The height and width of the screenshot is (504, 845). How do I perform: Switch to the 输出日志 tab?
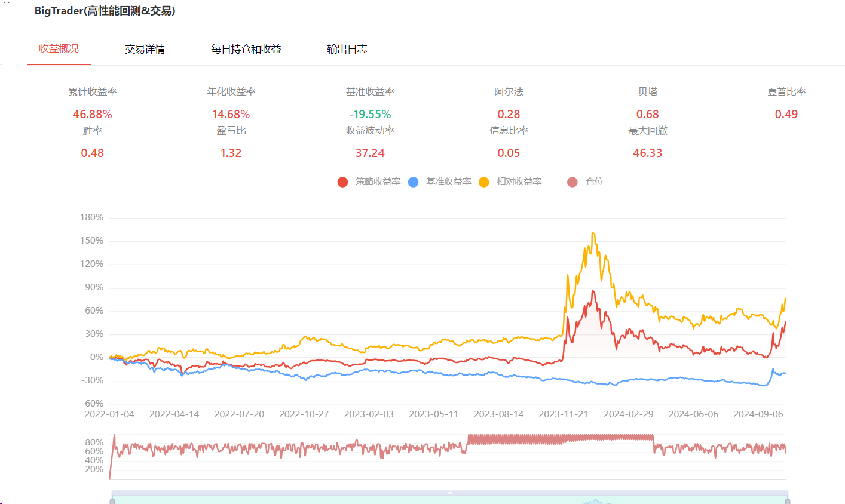347,49
